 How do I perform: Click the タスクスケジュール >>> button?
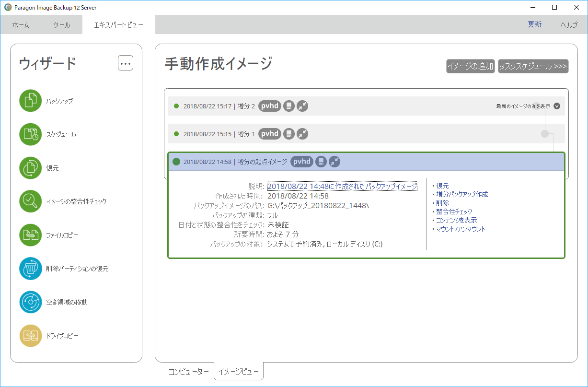coord(533,67)
